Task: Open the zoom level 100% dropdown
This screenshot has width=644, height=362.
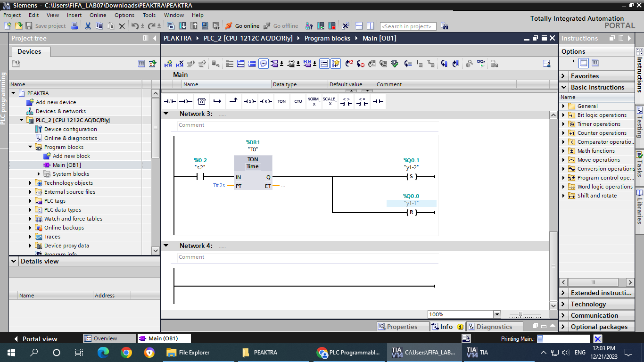Action: (496, 314)
